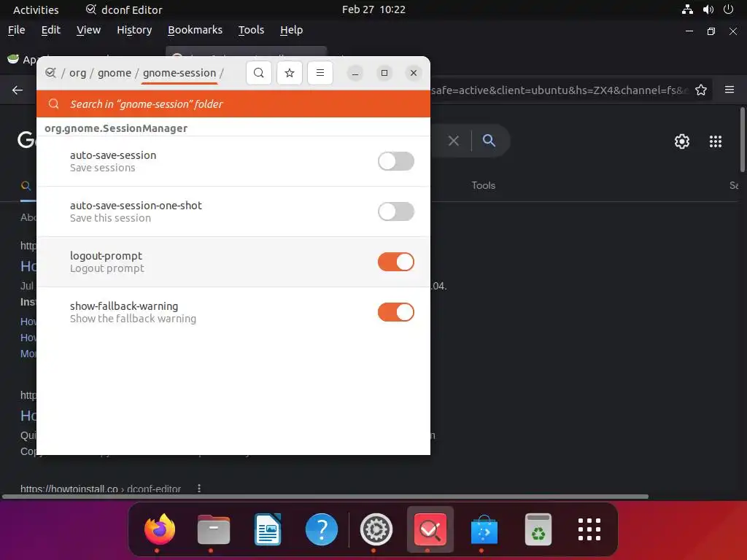Select the auto-save-session key name

click(x=113, y=155)
